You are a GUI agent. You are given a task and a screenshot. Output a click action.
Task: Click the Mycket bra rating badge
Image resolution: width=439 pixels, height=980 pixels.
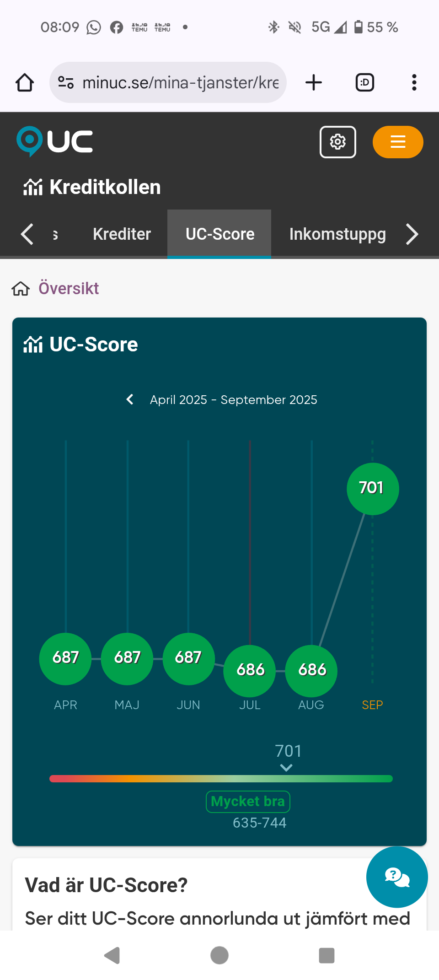coord(248,802)
